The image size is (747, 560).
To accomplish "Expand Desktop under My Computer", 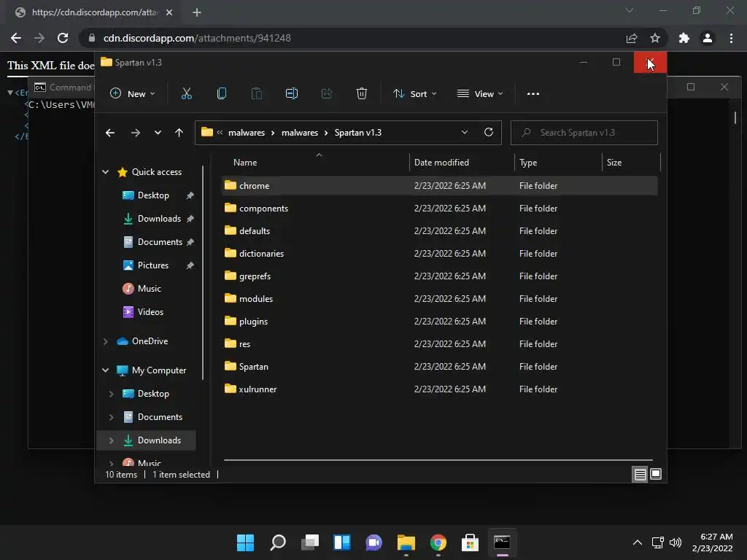I will tap(112, 394).
